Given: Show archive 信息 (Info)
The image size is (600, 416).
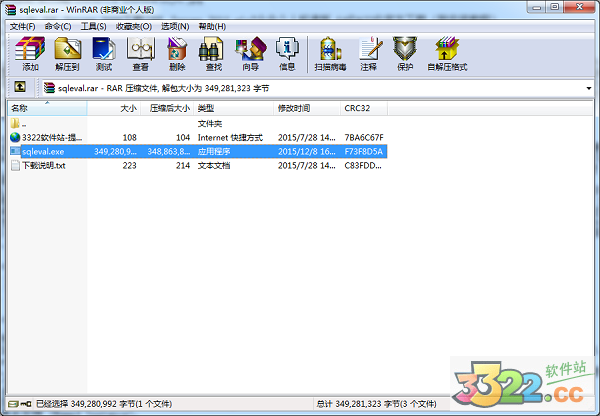Looking at the screenshot, I should tap(287, 54).
